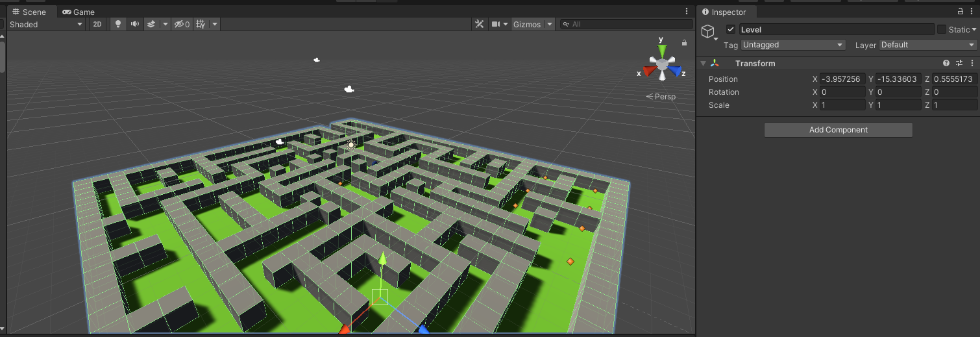This screenshot has width=980, height=337.
Task: Click the scene camera settings icon
Action: [496, 24]
